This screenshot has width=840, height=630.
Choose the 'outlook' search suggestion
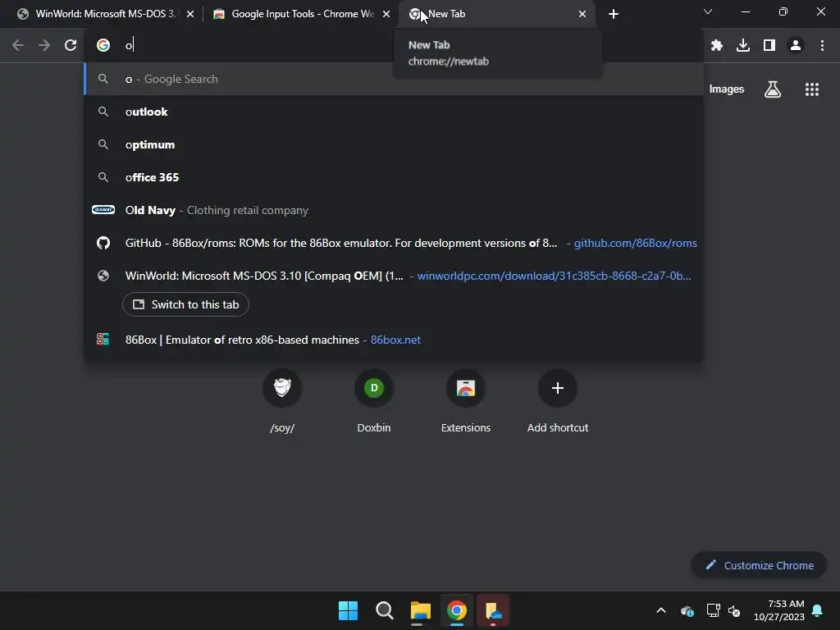(x=394, y=112)
